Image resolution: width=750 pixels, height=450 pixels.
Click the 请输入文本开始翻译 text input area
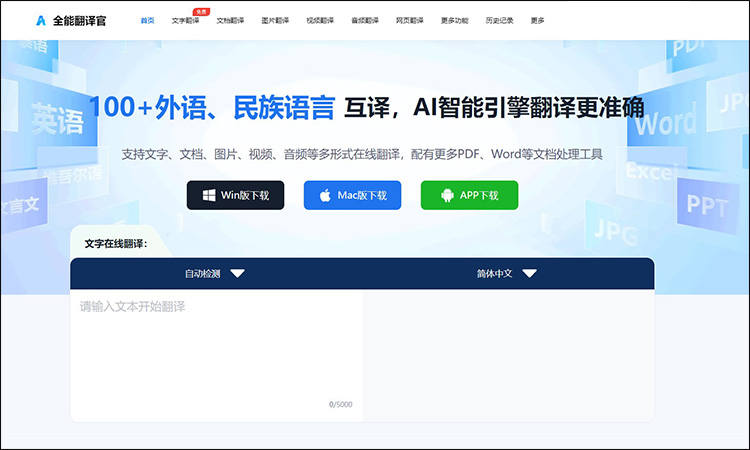215,350
